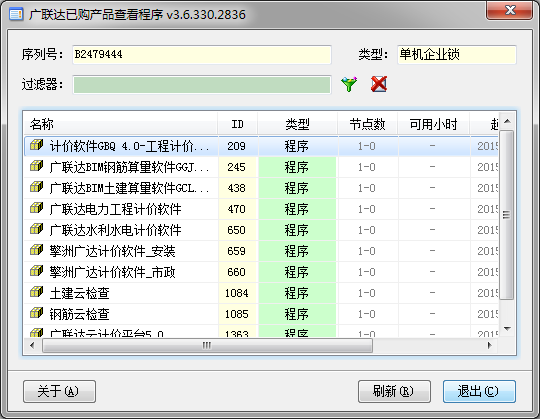Open the 关于(A) about dialog

tap(59, 391)
